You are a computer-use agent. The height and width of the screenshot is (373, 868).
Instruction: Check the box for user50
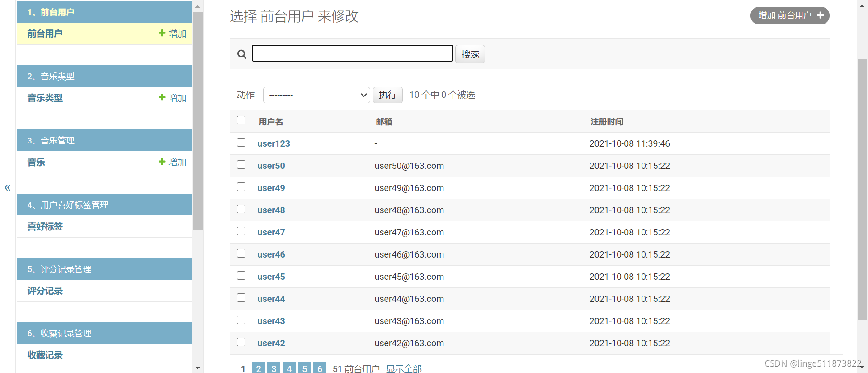pyautogui.click(x=241, y=165)
